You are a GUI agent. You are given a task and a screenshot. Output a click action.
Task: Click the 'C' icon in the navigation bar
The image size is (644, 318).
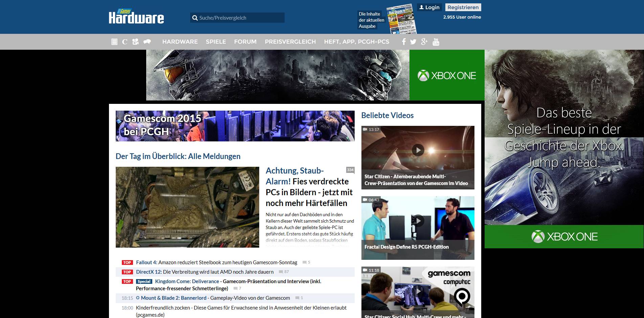pyautogui.click(x=125, y=42)
